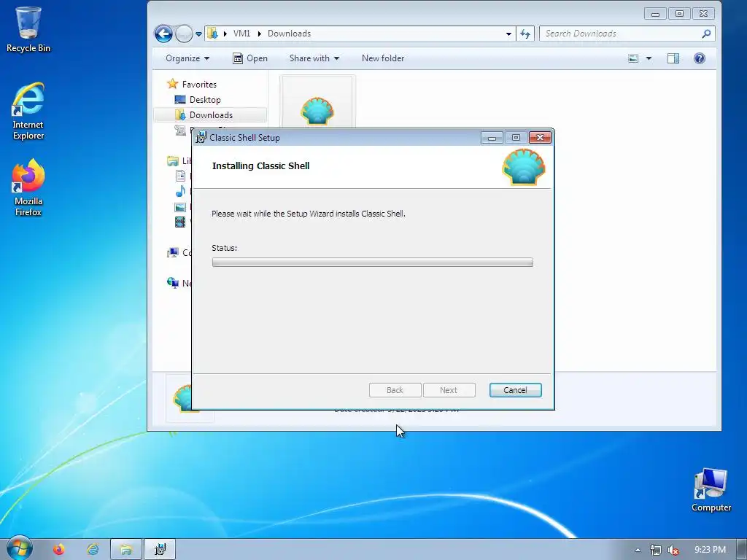Expand the address bar history dropdown
747x560 pixels.
coord(508,34)
